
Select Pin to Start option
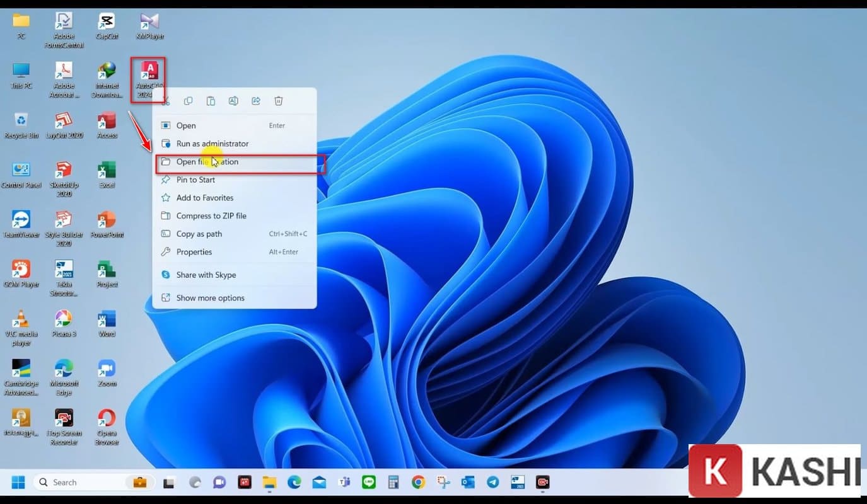(x=195, y=180)
